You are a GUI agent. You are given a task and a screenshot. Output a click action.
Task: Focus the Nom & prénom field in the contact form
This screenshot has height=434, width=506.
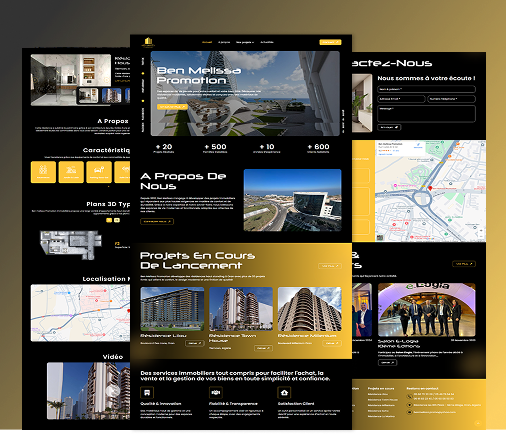(x=426, y=89)
